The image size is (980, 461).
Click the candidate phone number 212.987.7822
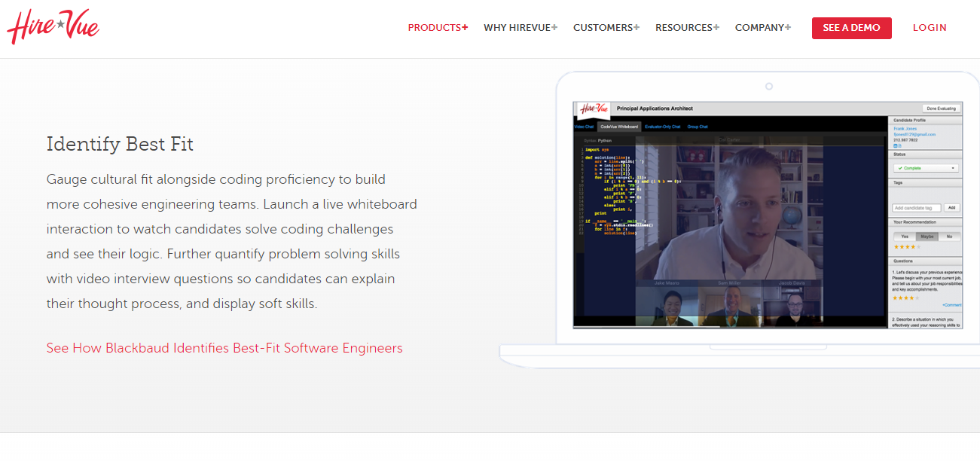coord(905,140)
